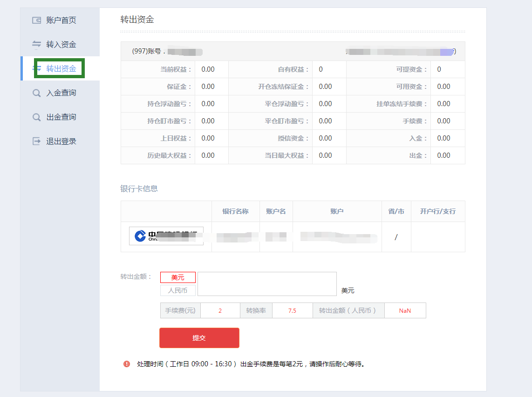The width and height of the screenshot is (532, 397).
Task: Click the 当日最大权益 label
Action: click(x=286, y=155)
